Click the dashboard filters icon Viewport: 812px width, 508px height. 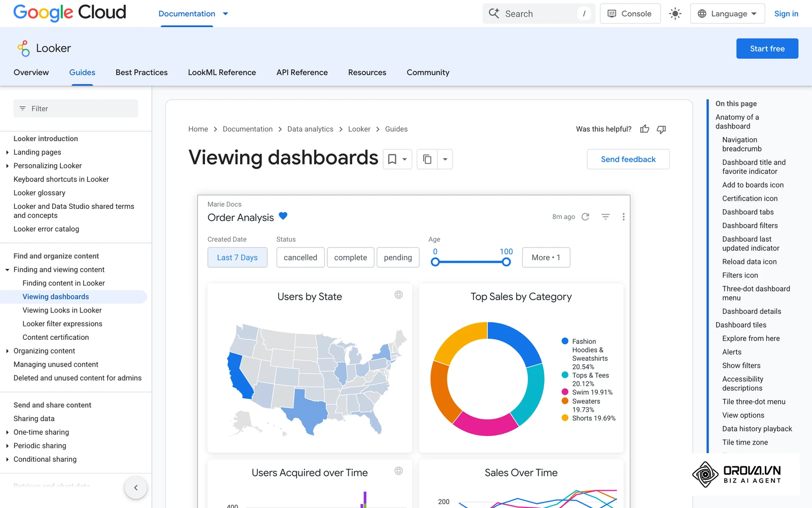(605, 217)
